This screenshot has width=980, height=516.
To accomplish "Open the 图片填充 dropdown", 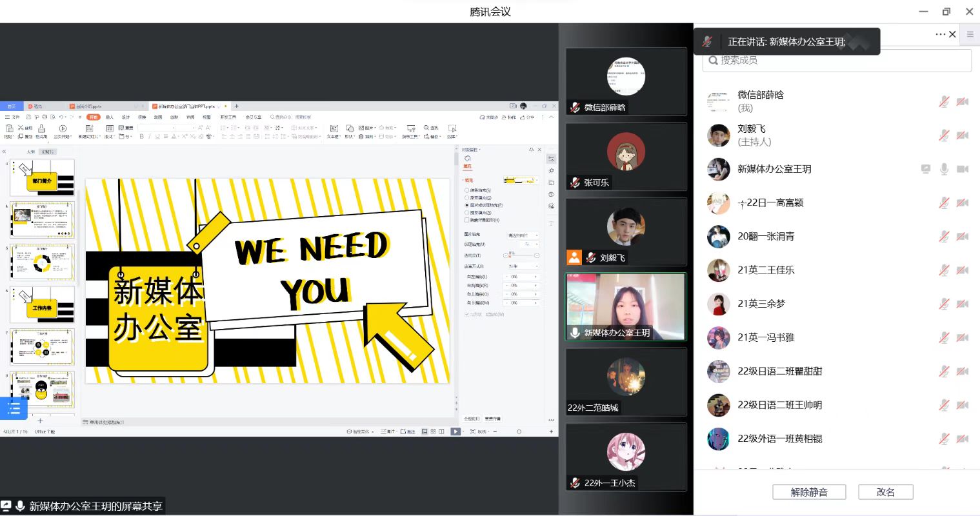I will 523,235.
